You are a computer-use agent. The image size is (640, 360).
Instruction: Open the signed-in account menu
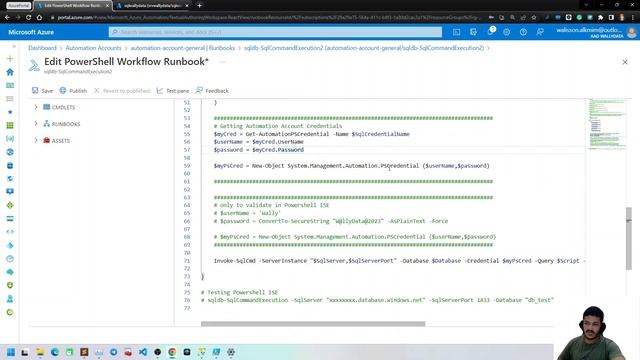(596, 32)
